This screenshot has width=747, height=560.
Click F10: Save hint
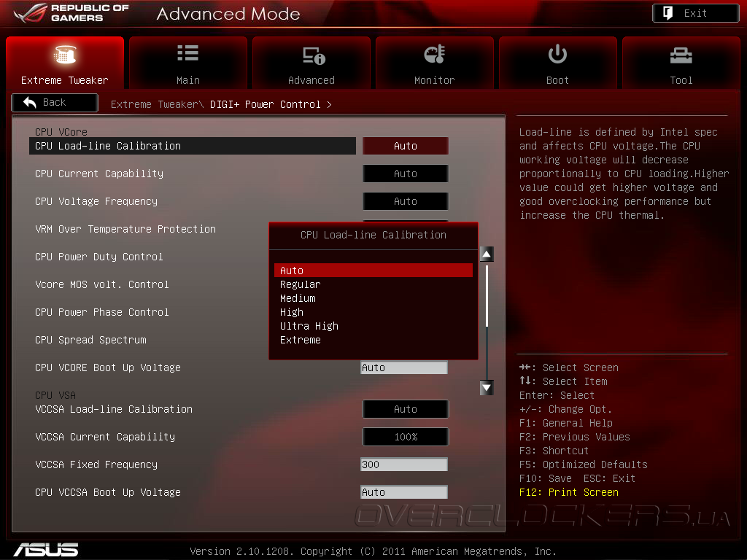click(x=546, y=478)
